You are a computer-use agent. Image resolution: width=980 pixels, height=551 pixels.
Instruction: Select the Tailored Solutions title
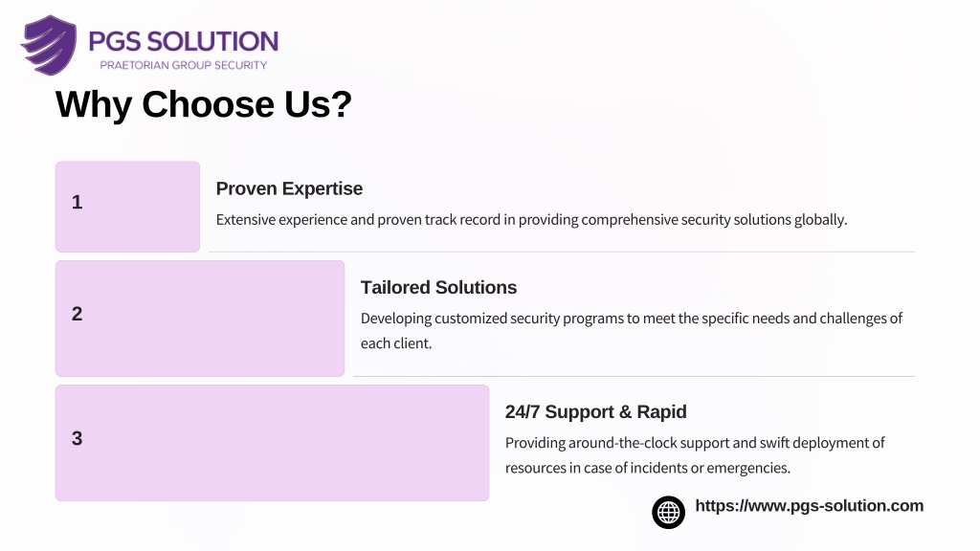[438, 287]
